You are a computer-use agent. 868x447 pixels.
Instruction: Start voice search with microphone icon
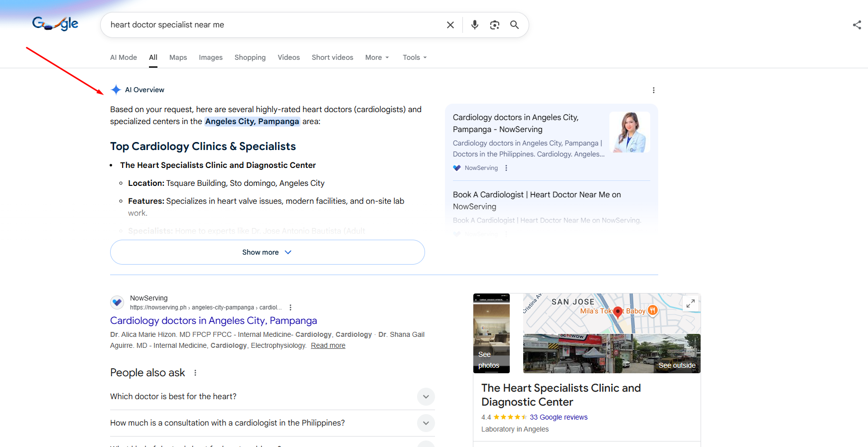tap(474, 25)
